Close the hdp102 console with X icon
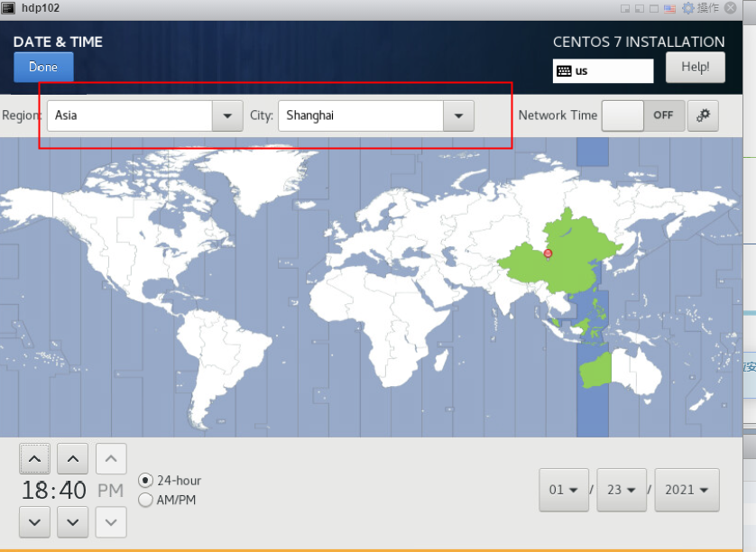Screen dimensions: 756x552 [x=731, y=8]
